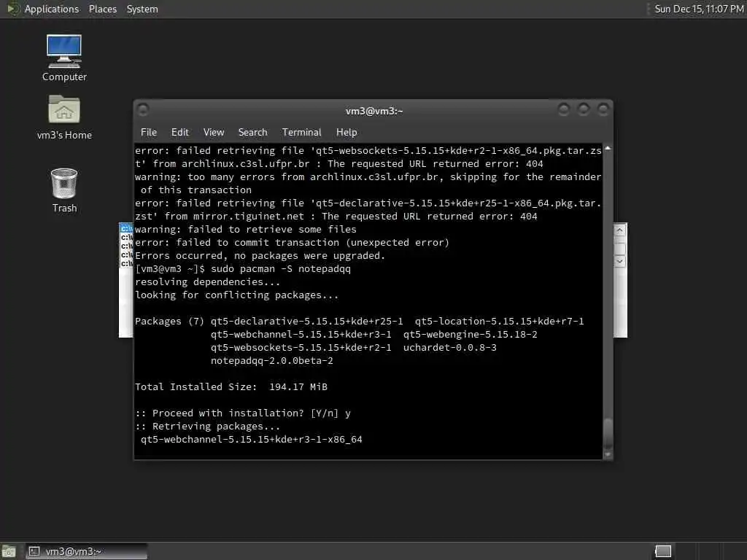
Task: Click the 'qt5-location-5.15.15+kde+r7-1' package text
Action: pos(499,321)
